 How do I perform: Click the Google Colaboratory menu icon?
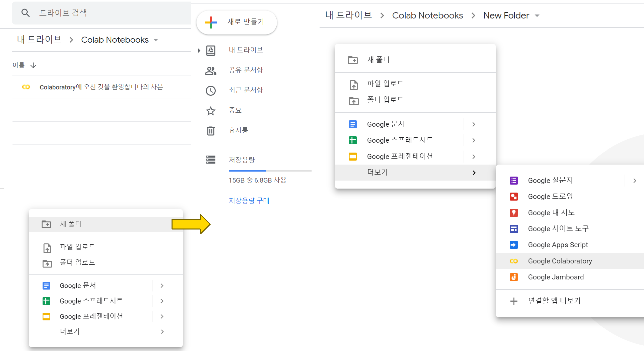click(x=513, y=261)
